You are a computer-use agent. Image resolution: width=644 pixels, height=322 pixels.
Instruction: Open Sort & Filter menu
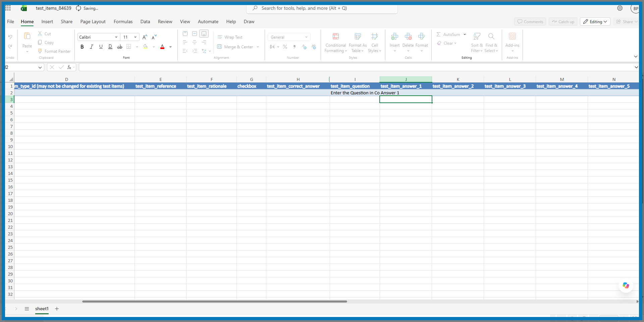coord(477,42)
